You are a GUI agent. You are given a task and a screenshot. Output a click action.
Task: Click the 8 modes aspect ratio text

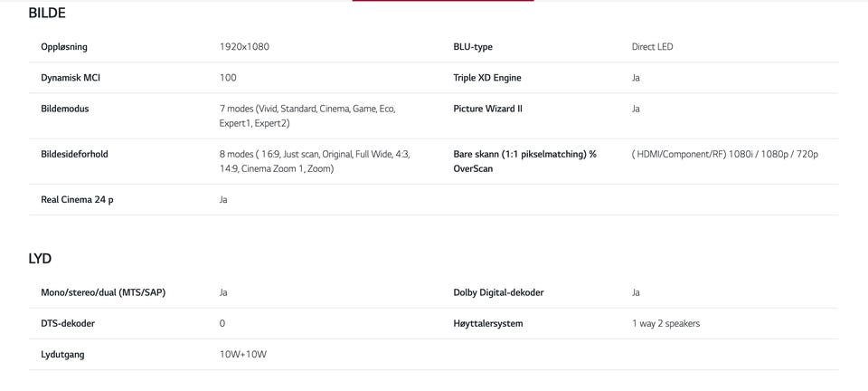click(x=315, y=162)
